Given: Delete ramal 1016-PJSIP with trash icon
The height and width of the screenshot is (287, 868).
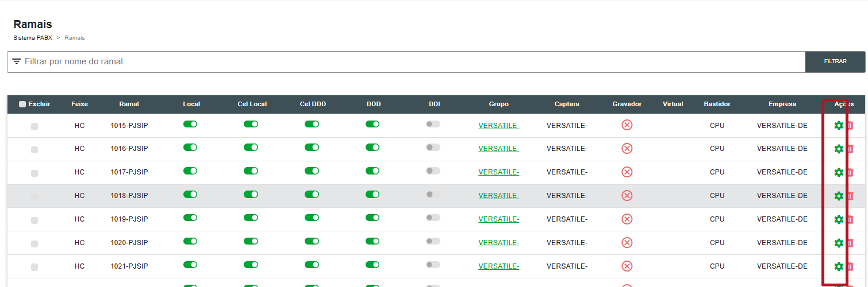Looking at the screenshot, I should pyautogui.click(x=851, y=149).
